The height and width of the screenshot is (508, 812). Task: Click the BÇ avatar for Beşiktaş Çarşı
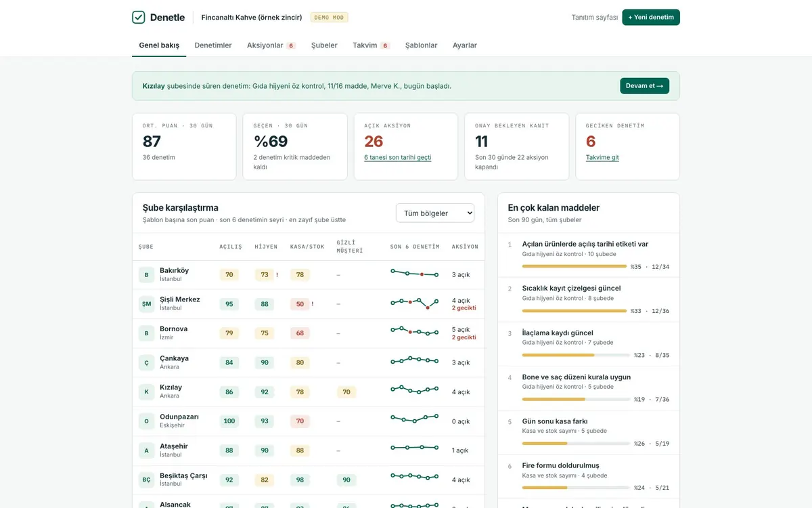[146, 480]
